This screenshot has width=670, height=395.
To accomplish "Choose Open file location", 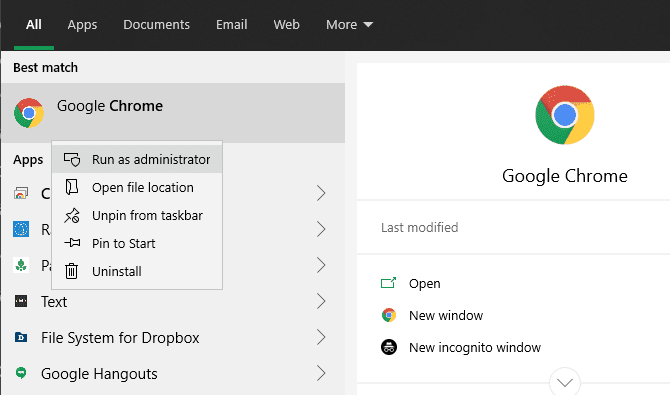I will click(x=137, y=187).
